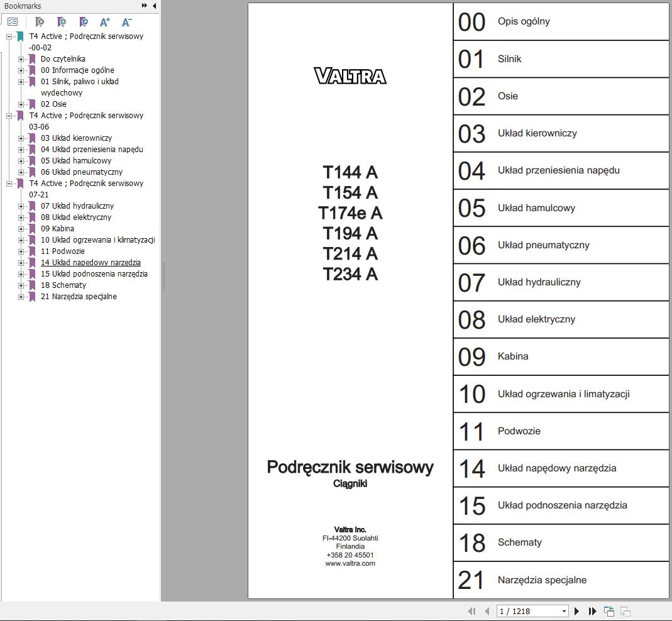Increase bookmark font size with A+
The height and width of the screenshot is (621, 672).
[104, 22]
